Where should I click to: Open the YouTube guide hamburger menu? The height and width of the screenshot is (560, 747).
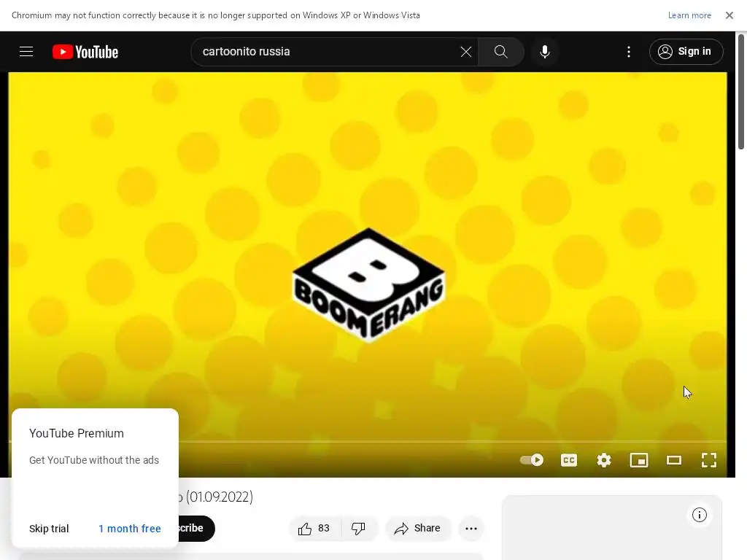[x=26, y=52]
